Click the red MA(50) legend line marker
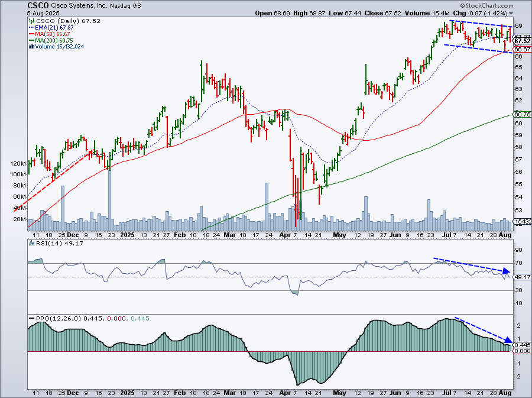The image size is (532, 398). click(30, 34)
